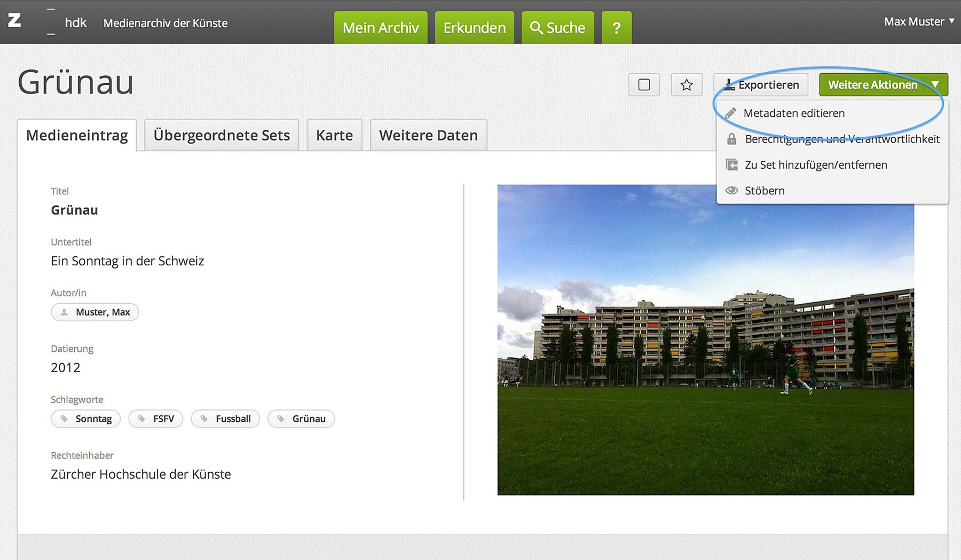Open the Weitere Aktionen button
Viewport: 961px width, 560px height.
(x=872, y=85)
